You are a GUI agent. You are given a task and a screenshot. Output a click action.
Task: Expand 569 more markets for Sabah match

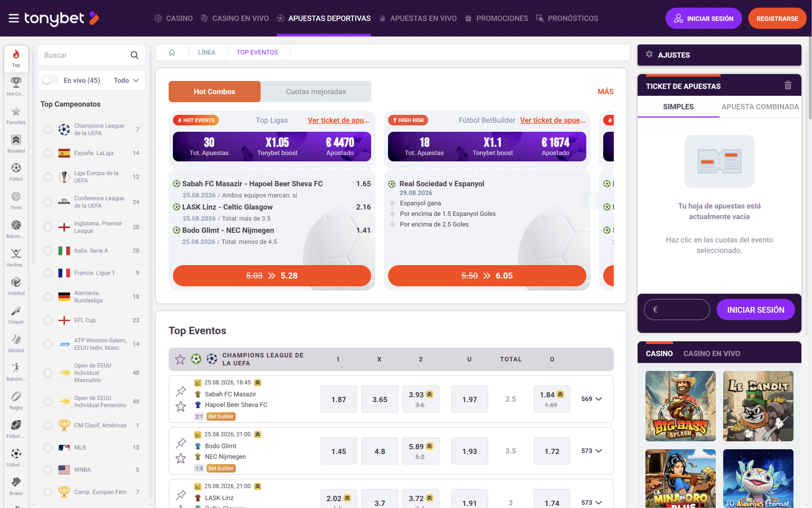click(592, 399)
